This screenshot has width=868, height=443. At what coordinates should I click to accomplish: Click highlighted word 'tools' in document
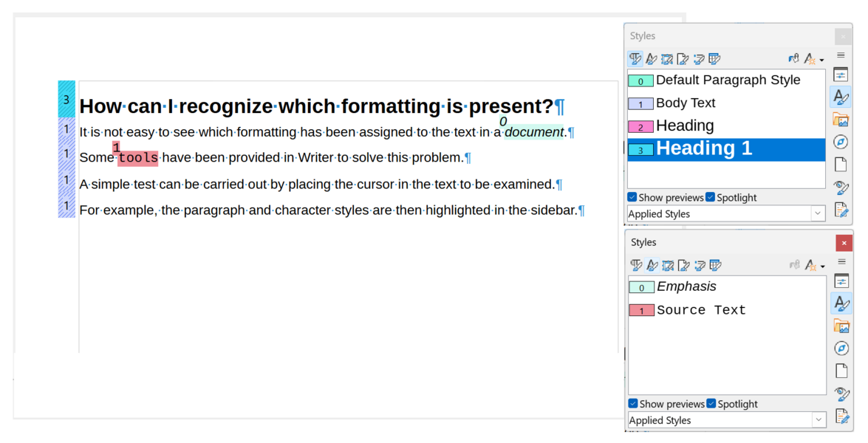(x=138, y=157)
